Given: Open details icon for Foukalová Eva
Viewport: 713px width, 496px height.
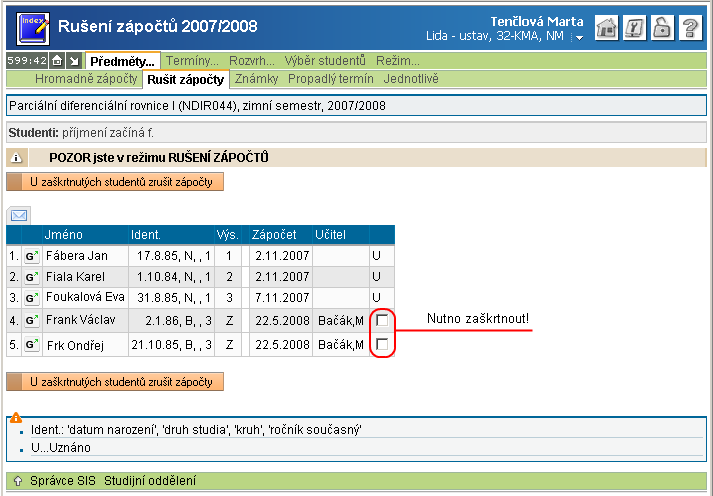Looking at the screenshot, I should [31, 298].
